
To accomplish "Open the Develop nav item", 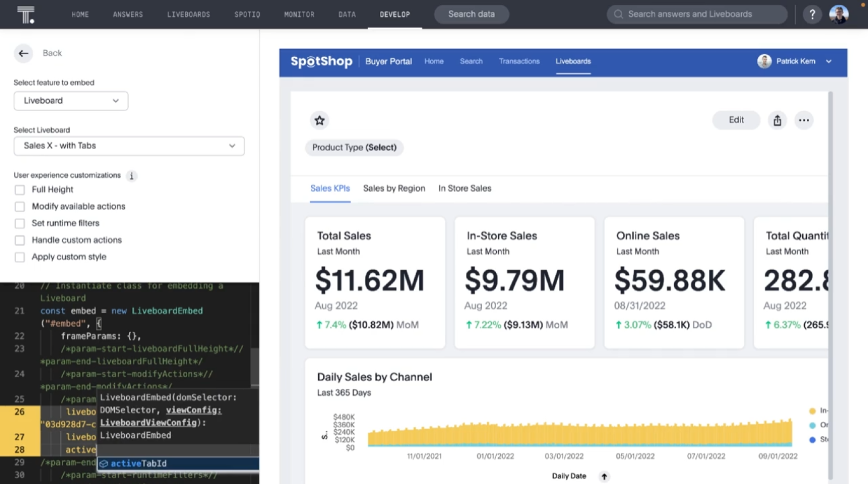I will pos(395,15).
